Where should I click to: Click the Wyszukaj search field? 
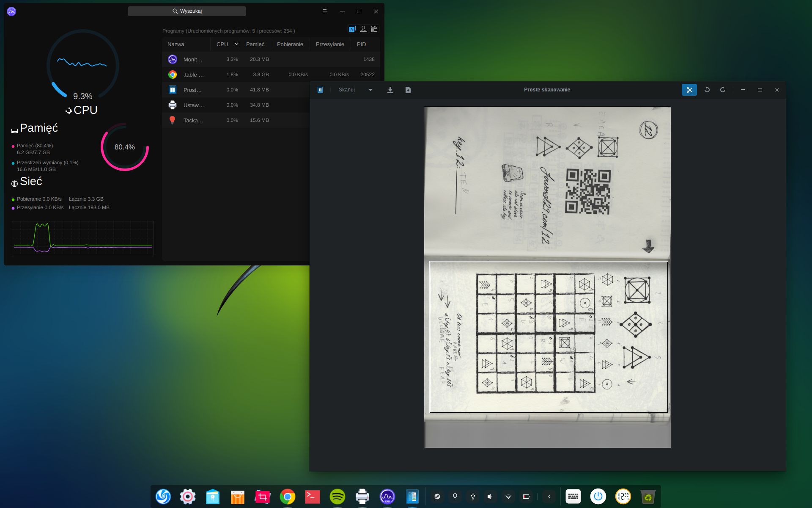pyautogui.click(x=187, y=11)
